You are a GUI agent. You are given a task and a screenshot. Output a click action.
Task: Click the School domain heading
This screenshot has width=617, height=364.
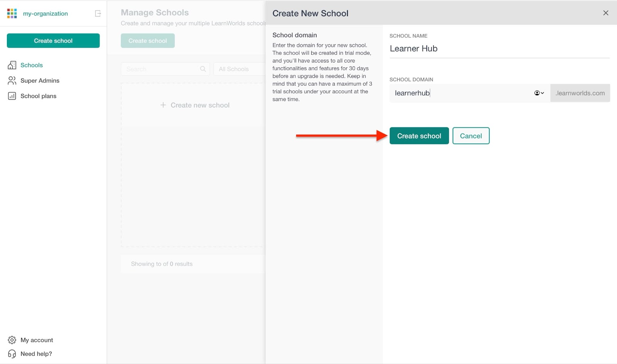(295, 35)
